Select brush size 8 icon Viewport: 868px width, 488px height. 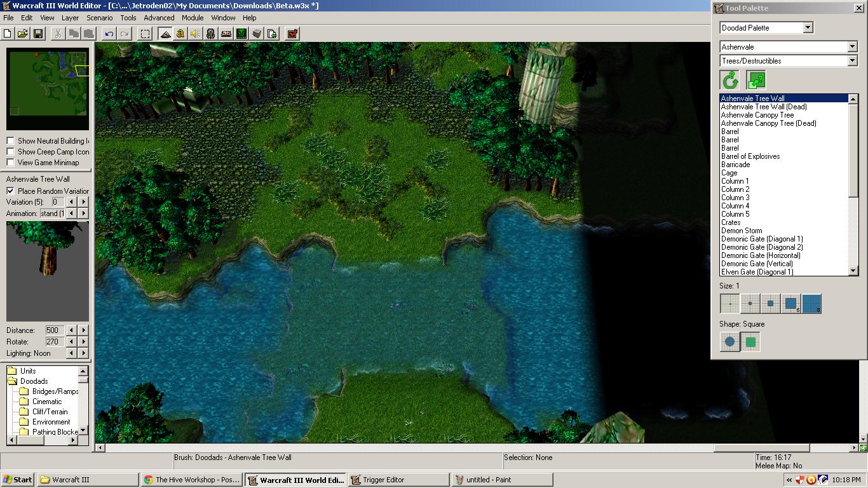point(812,304)
